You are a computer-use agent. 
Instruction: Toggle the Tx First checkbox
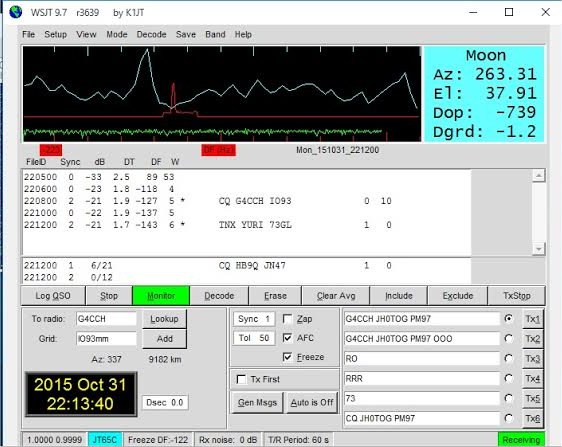tap(241, 379)
